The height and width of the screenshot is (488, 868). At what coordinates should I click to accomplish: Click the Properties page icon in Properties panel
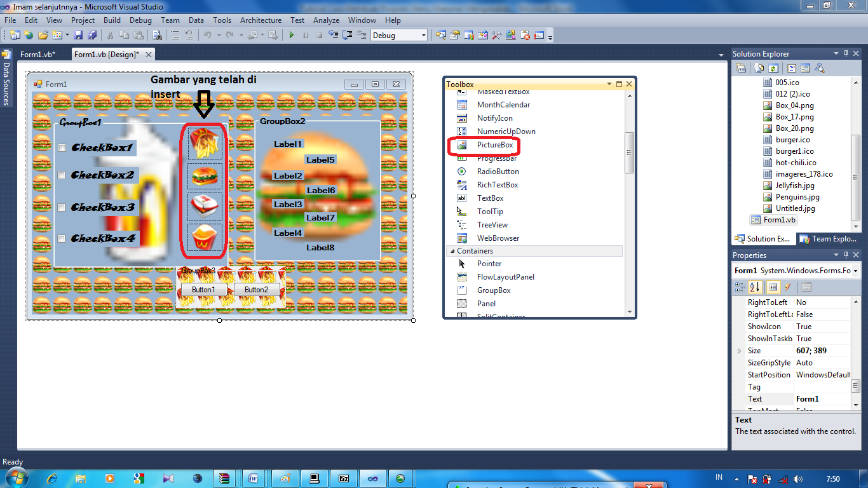click(x=806, y=287)
